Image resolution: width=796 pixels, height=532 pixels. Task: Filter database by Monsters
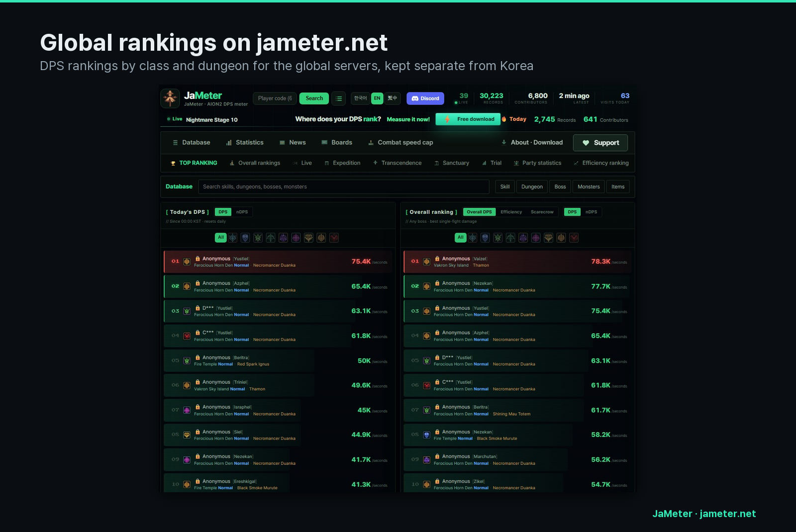(589, 187)
